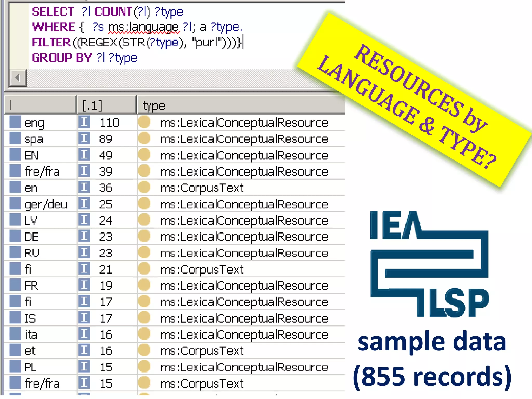Click the integer 'I' icon beside 89
Image resolution: width=532 pixels, height=399 pixels.
point(84,138)
